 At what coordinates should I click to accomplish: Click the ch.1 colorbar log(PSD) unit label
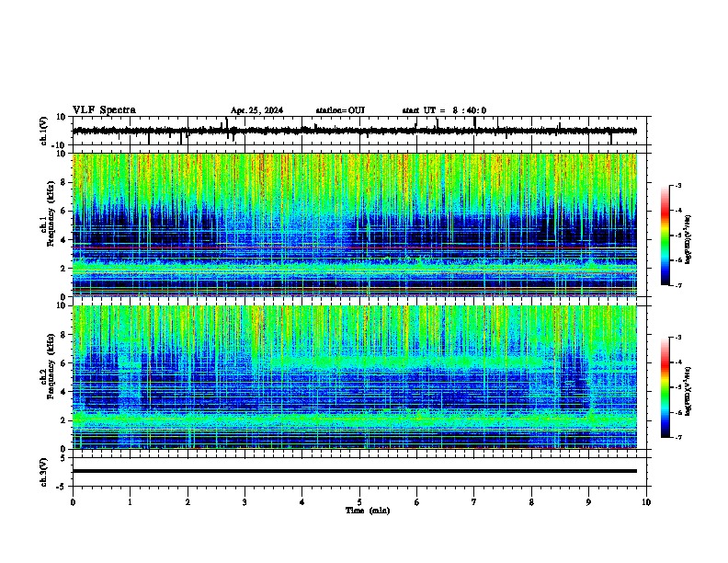pyautogui.click(x=688, y=240)
